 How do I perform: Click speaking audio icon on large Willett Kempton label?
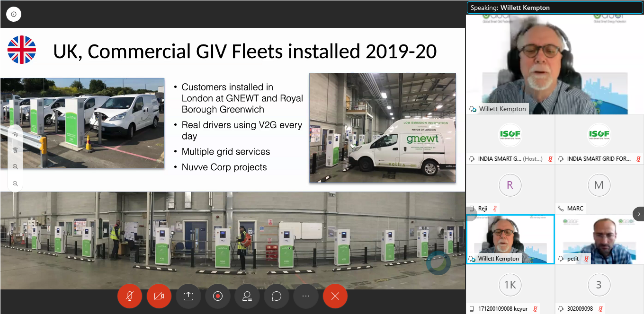(473, 109)
